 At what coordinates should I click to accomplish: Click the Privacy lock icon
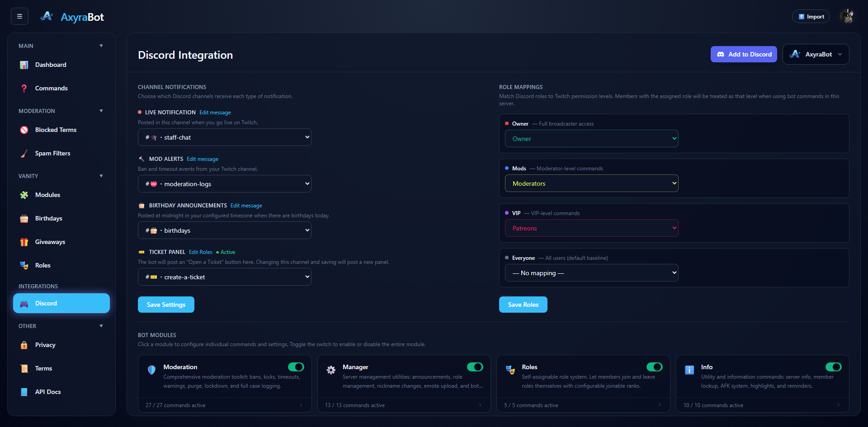(x=24, y=345)
